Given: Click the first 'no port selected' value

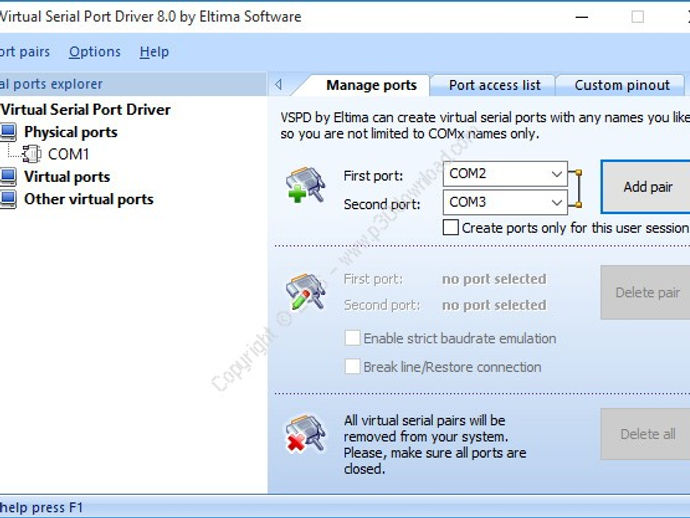Looking at the screenshot, I should point(494,279).
